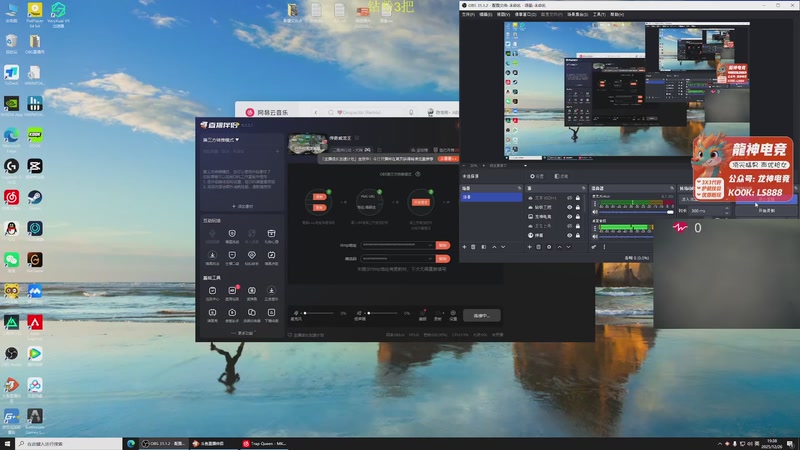Open 设置 gear in 直播伴侣 bottom bar
The image size is (800, 450).
(x=453, y=315)
